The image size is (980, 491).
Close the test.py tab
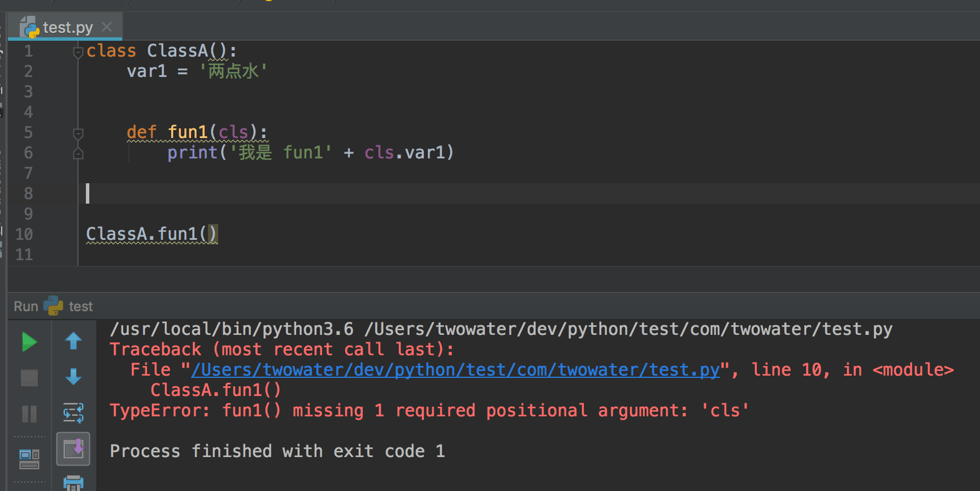(x=107, y=27)
